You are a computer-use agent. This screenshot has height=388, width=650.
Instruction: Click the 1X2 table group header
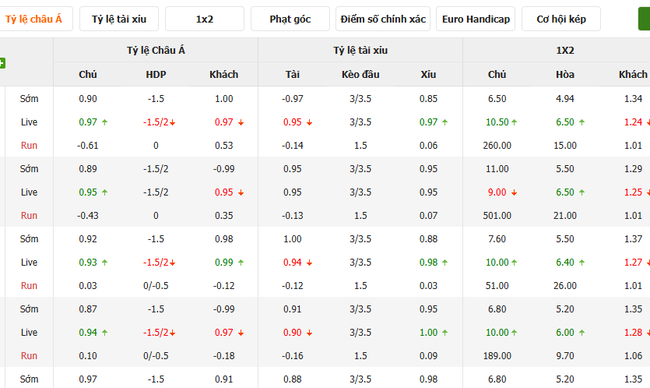(565, 50)
